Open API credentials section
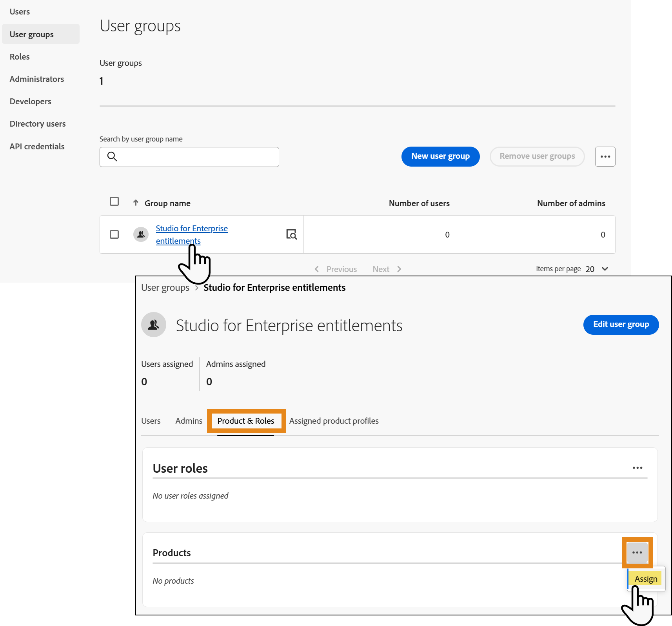The width and height of the screenshot is (672, 626). 37,147
